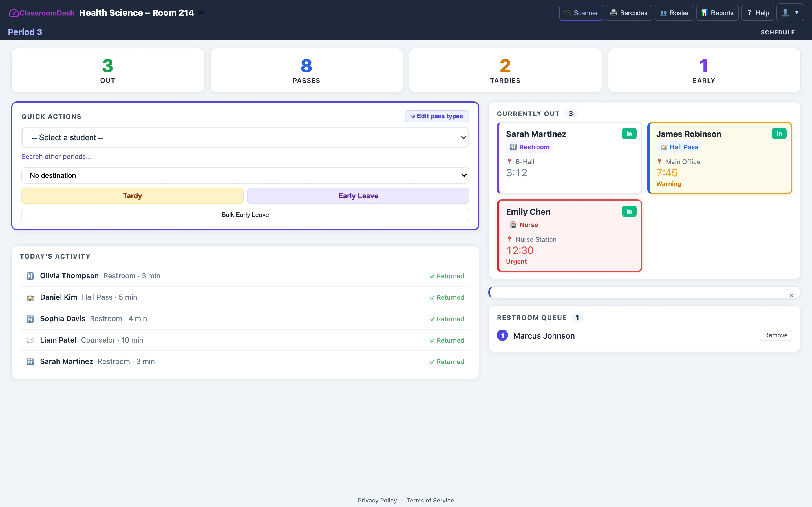Click the counselor speech bubble beside Liam Patel

coord(30,340)
